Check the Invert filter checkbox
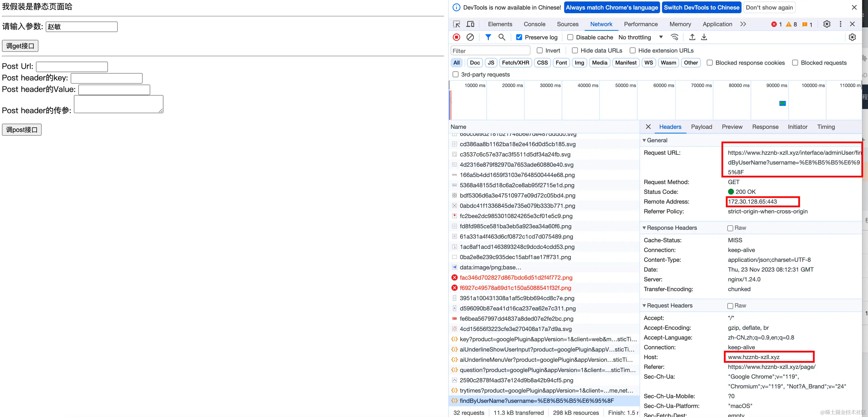Image resolution: width=868 pixels, height=417 pixels. pyautogui.click(x=539, y=50)
